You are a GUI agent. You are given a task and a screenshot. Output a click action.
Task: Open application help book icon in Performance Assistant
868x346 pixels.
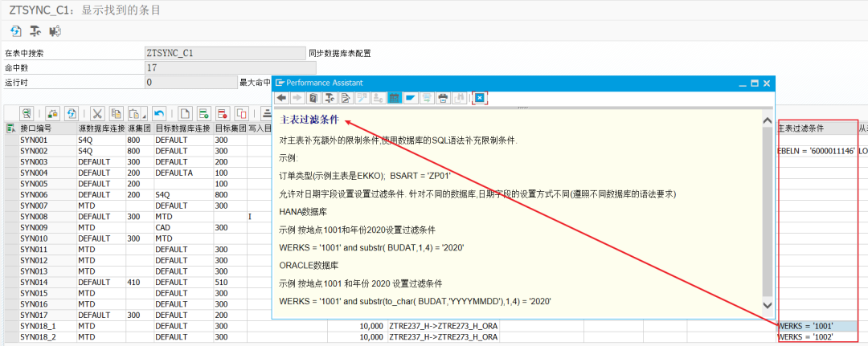pos(313,98)
